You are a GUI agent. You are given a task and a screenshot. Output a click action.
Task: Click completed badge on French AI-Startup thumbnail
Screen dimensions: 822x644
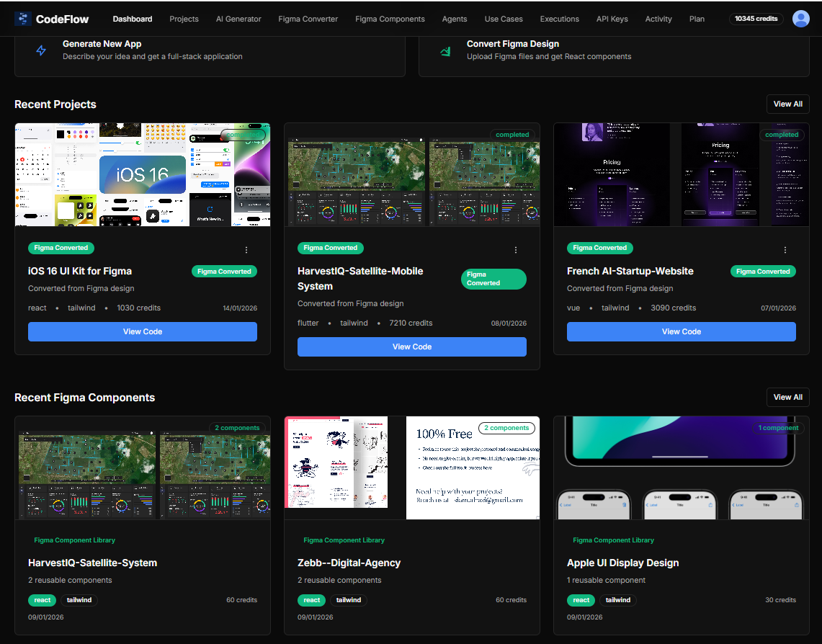[x=782, y=135]
